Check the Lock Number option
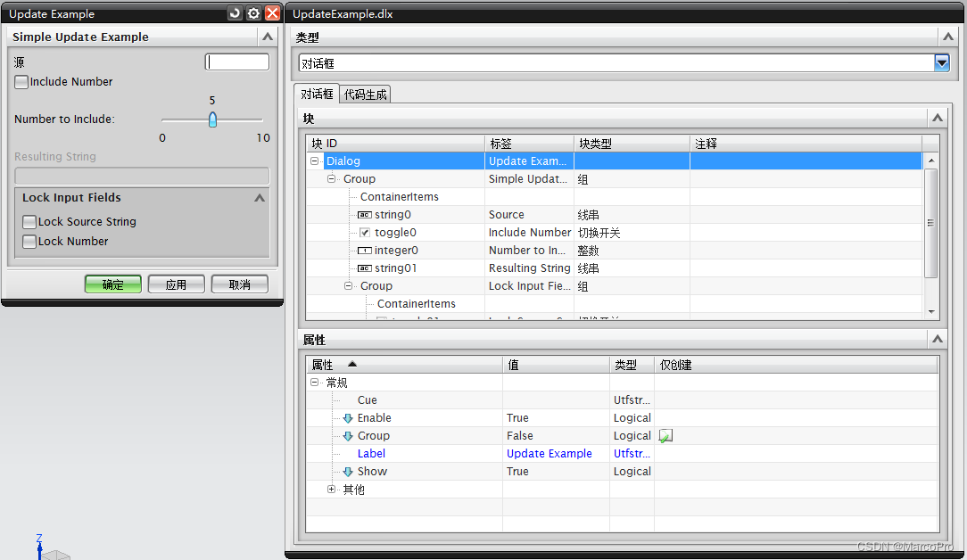 (29, 241)
